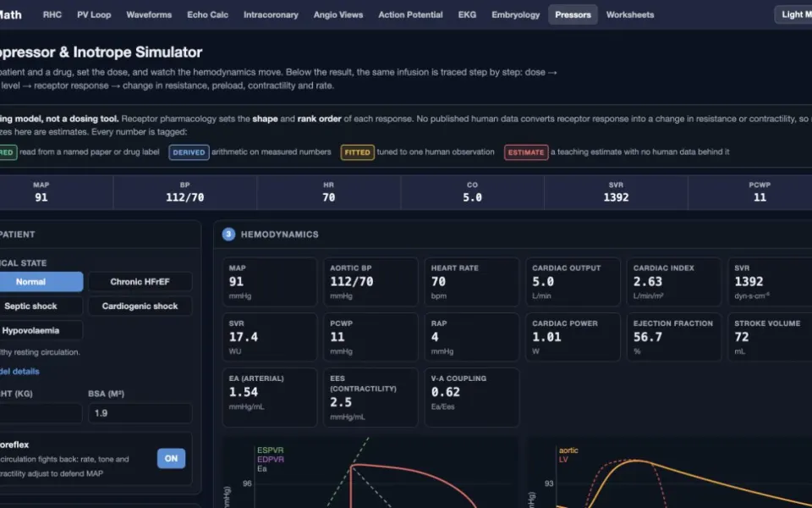Select the V-A Coupling 0.62 card
This screenshot has height=508, width=812.
click(x=472, y=398)
